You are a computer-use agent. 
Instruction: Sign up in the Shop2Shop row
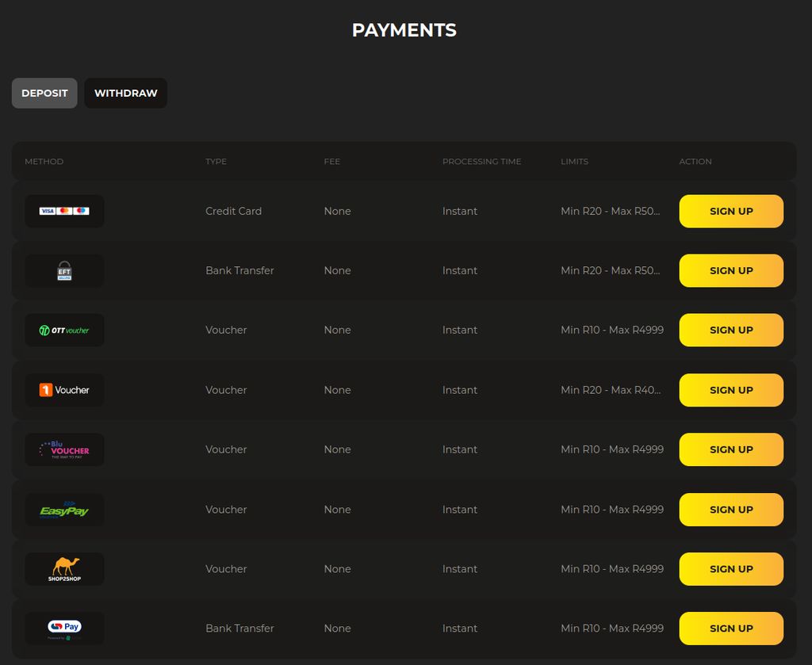pyautogui.click(x=731, y=569)
